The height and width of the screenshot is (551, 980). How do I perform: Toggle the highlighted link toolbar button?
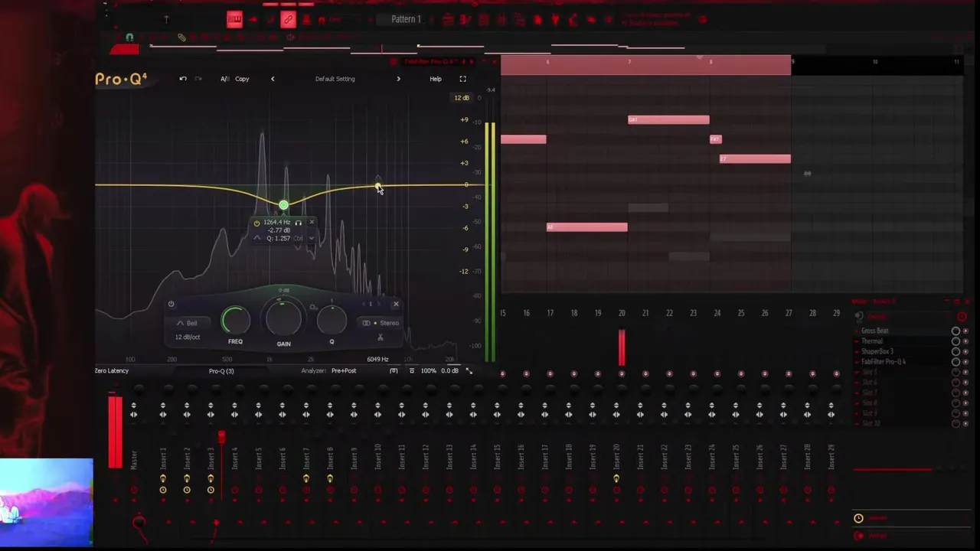click(288, 20)
